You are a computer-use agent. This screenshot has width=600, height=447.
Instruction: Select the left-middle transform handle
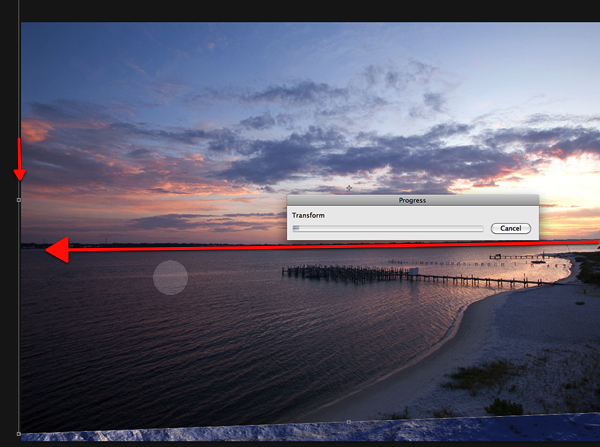[x=19, y=200]
